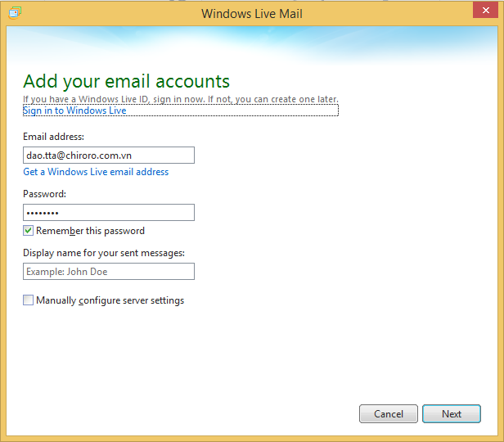Click the Email address label
The image size is (504, 442).
click(53, 137)
